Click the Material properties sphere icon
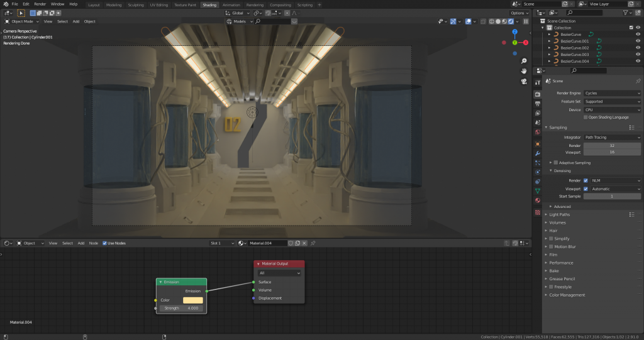The height and width of the screenshot is (340, 644). click(538, 200)
